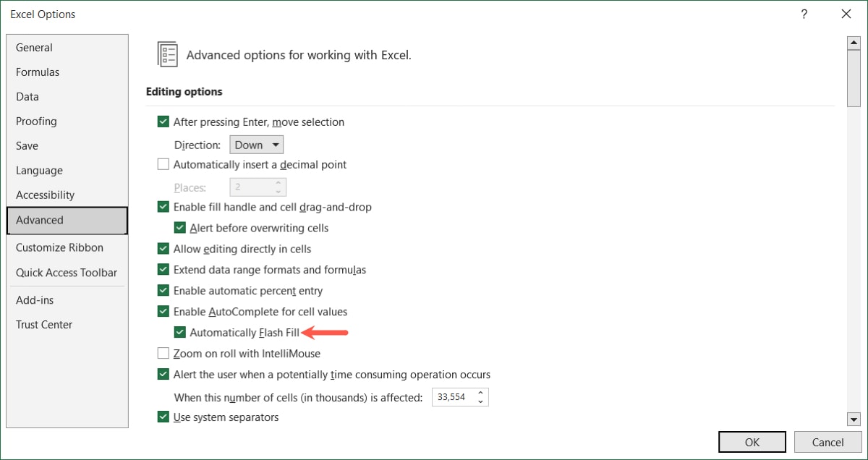Select the Formulas category in sidebar

click(37, 72)
